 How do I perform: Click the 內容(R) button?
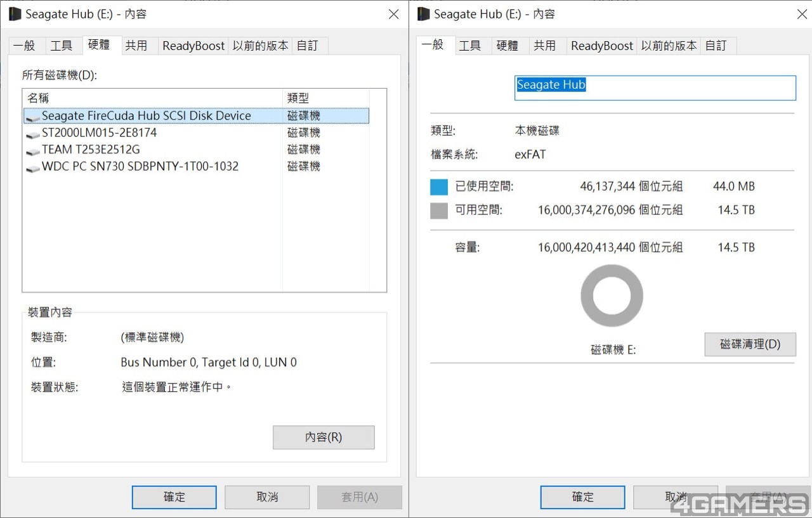click(324, 437)
